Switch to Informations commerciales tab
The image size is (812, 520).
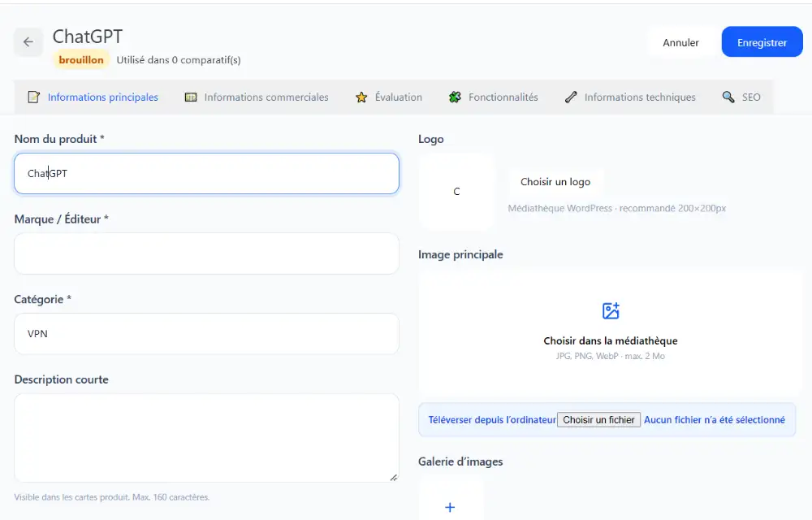[x=257, y=97]
